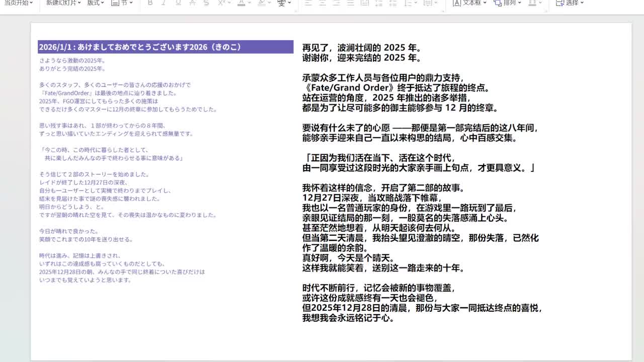Open the 节 section dropdown

coord(122,3)
